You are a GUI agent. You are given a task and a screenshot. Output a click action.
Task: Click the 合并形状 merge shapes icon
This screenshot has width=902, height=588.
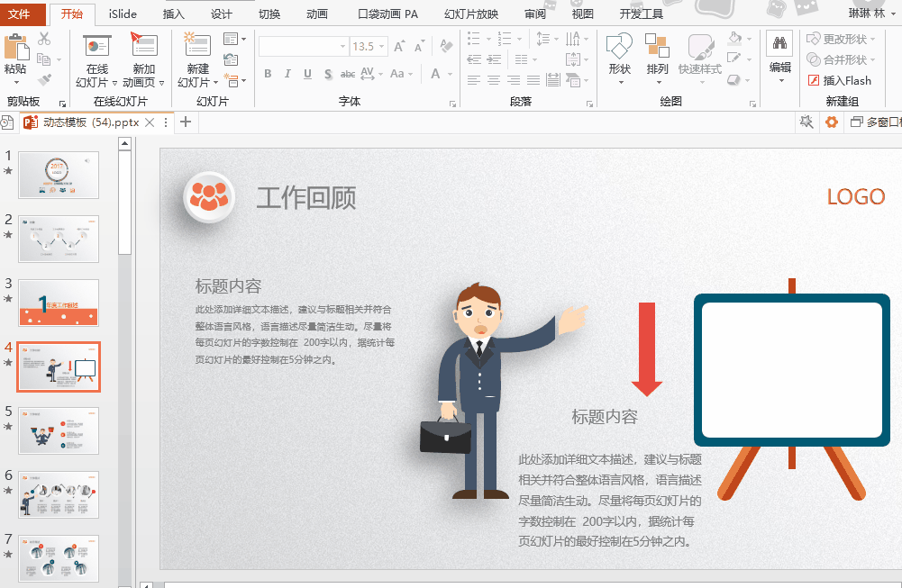[x=847, y=59]
